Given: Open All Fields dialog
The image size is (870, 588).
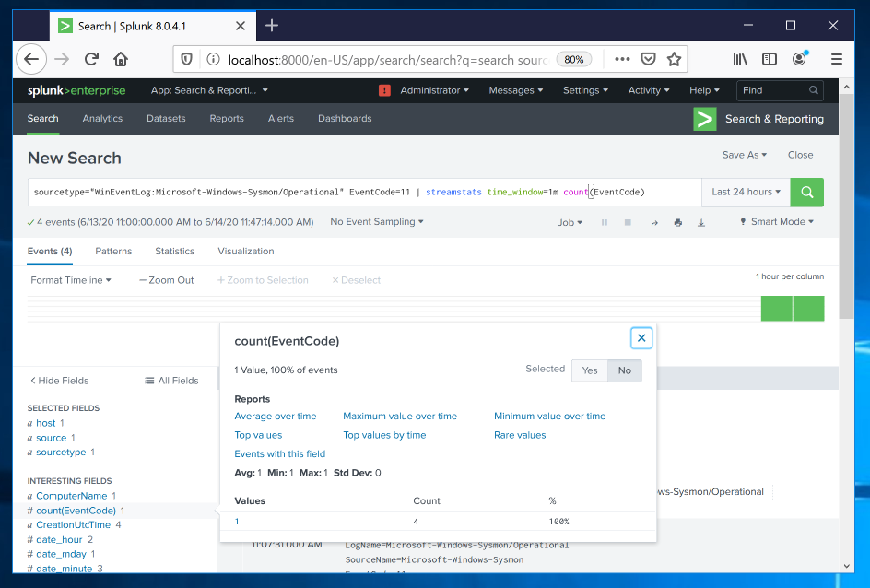Looking at the screenshot, I should [171, 381].
